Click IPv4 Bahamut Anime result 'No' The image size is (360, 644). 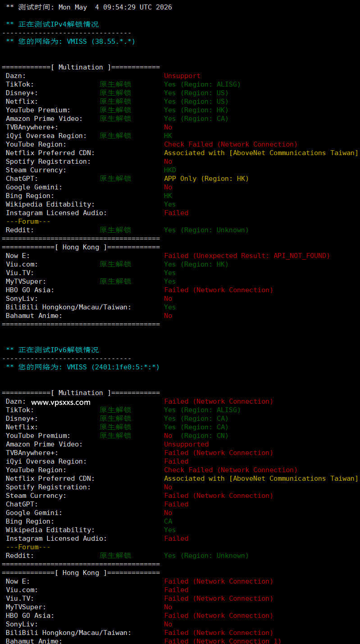pyautogui.click(x=168, y=316)
